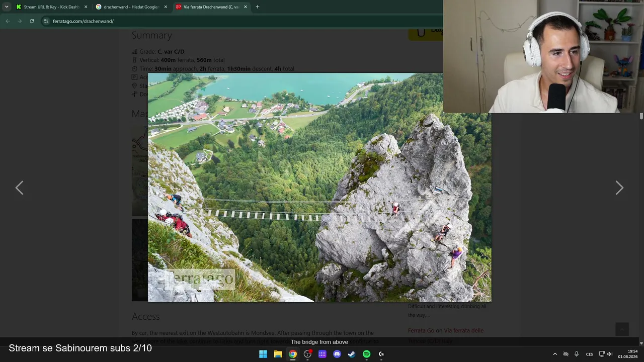Screen dimensions: 644x362
Task: Click the page vertical scrollbar thumb
Action: pyautogui.click(x=641, y=116)
